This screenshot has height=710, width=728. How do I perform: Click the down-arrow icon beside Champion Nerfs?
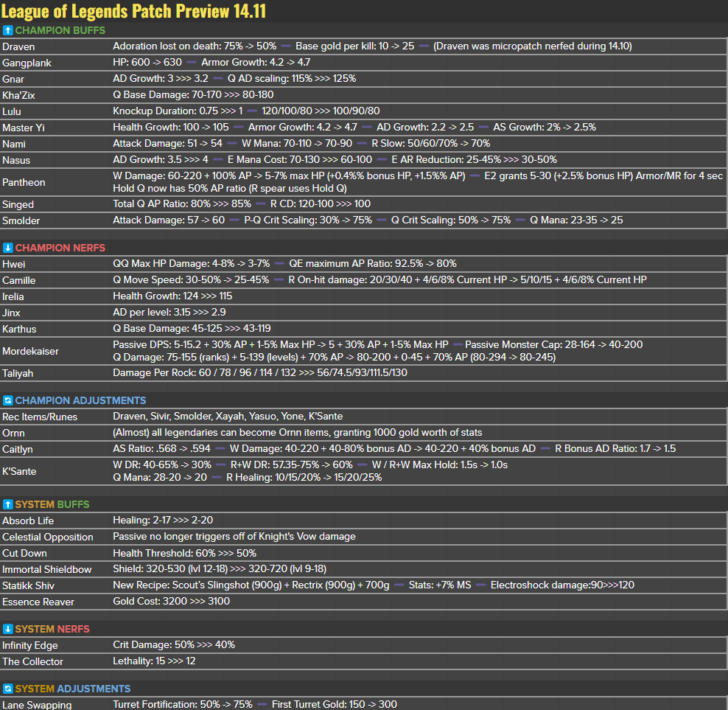[7, 248]
